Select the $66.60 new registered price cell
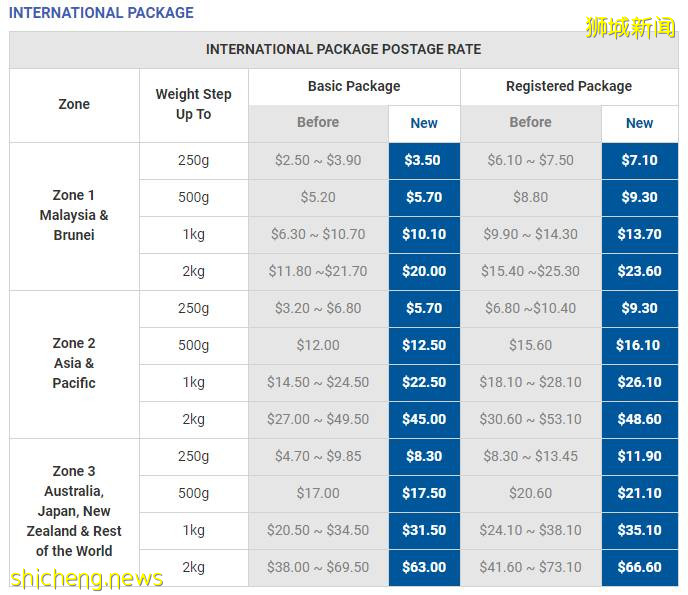This screenshot has width=688, height=595. pyautogui.click(x=639, y=567)
